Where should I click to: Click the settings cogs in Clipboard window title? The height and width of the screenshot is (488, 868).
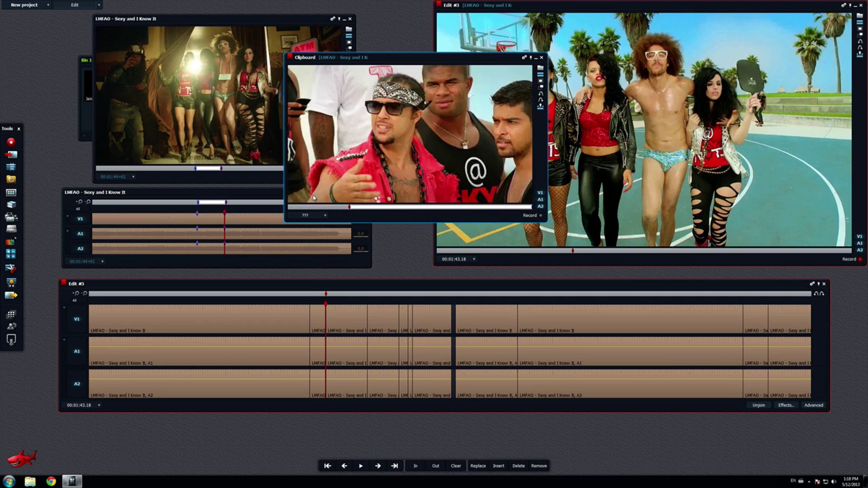pos(524,57)
